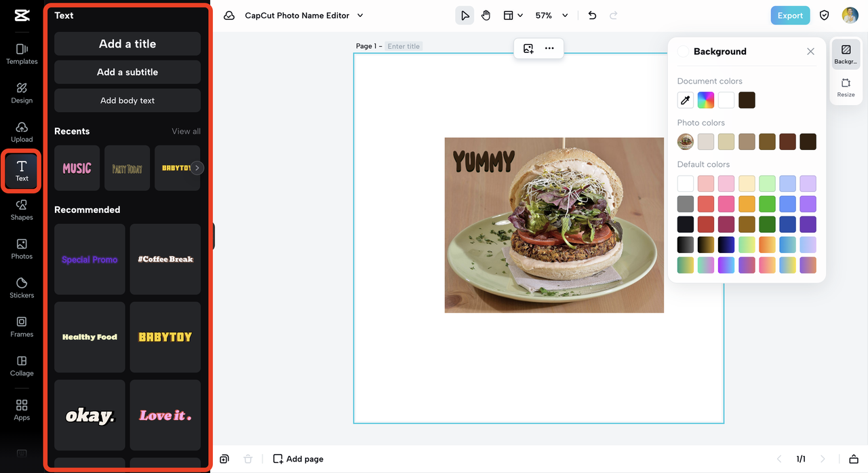Open the user profile avatar

850,16
